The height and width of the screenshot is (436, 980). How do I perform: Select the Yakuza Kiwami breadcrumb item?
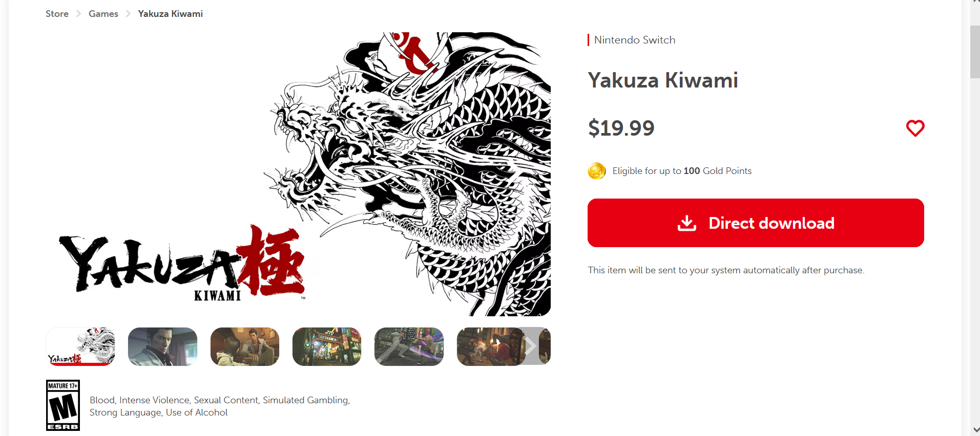[171, 14]
